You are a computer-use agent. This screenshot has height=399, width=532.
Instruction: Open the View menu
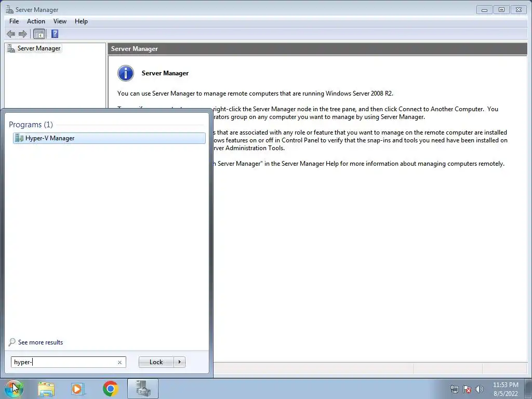60,21
